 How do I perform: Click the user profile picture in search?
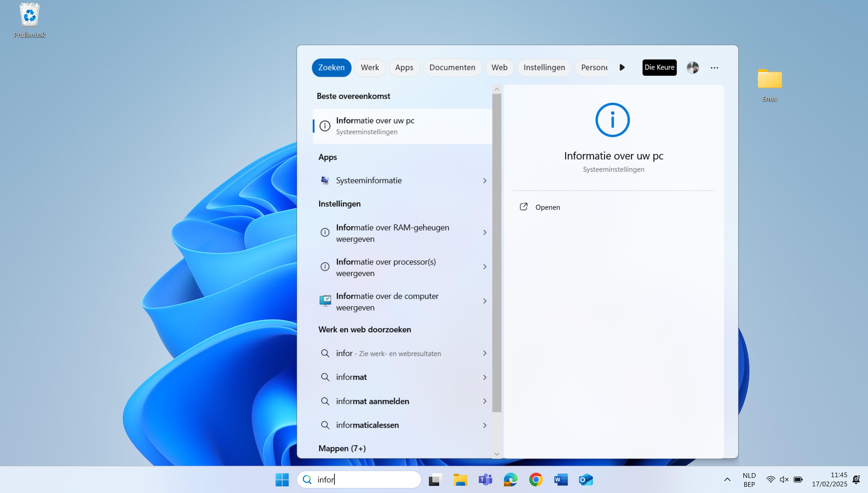pos(692,67)
